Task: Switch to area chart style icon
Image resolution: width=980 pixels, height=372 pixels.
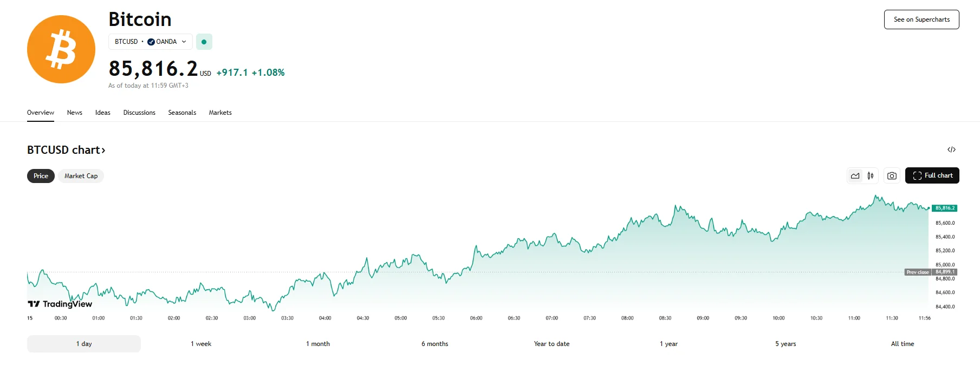Action: click(855, 176)
